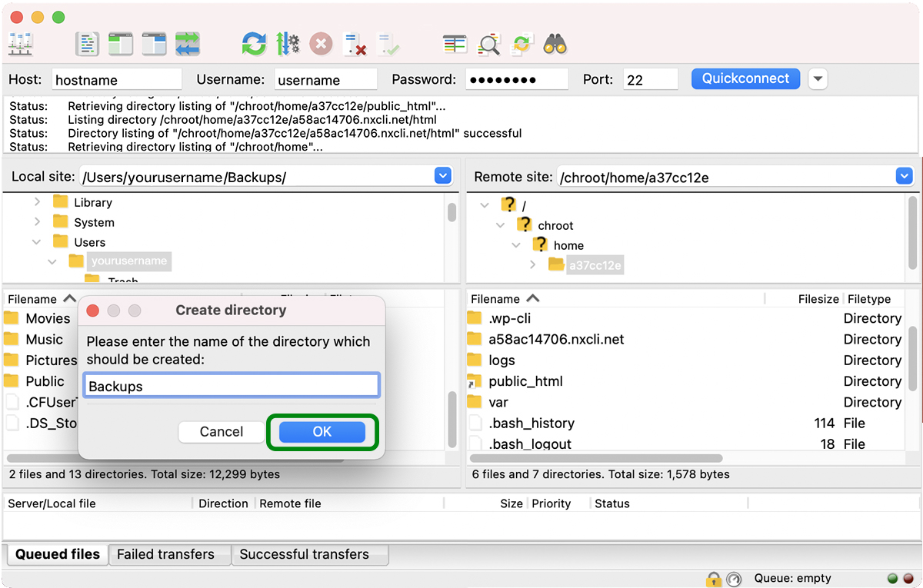Viewport: 923px width, 588px height.
Task: Click the lock encryption icon in status bar
Action: (x=714, y=578)
